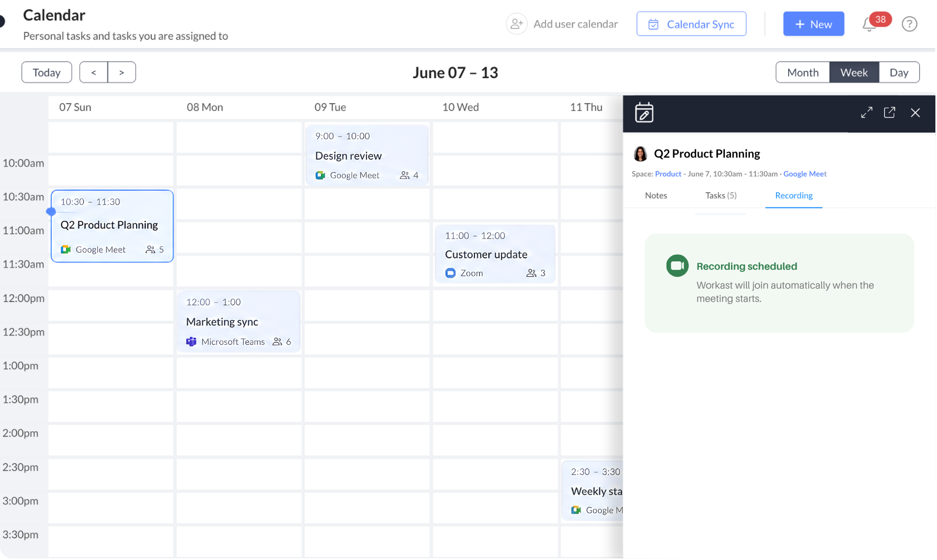Viewport: 937px width, 560px height.
Task: Jump to Today in the calendar
Action: (x=47, y=72)
